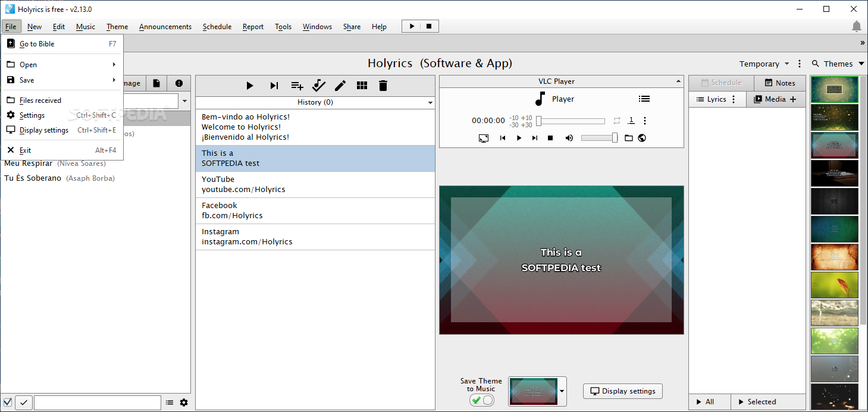This screenshot has width=868, height=412.
Task: Click the music-note checkmark toolbar icon
Action: click(319, 86)
